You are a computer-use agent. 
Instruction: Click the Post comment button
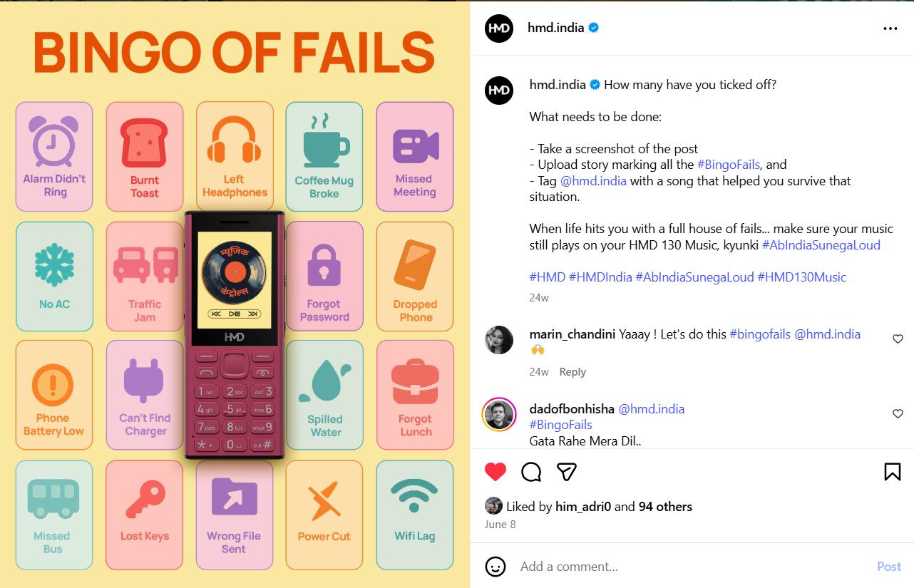(x=889, y=567)
